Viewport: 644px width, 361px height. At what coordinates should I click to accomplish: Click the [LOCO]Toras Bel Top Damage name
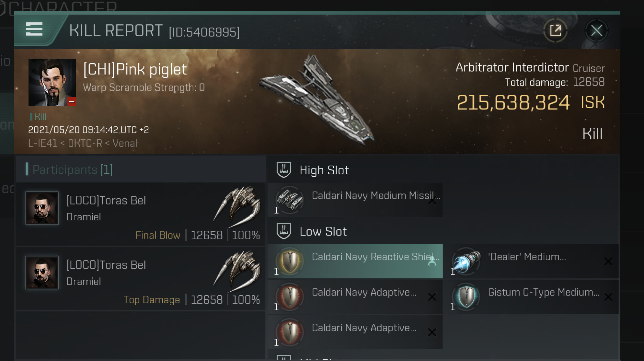106,265
